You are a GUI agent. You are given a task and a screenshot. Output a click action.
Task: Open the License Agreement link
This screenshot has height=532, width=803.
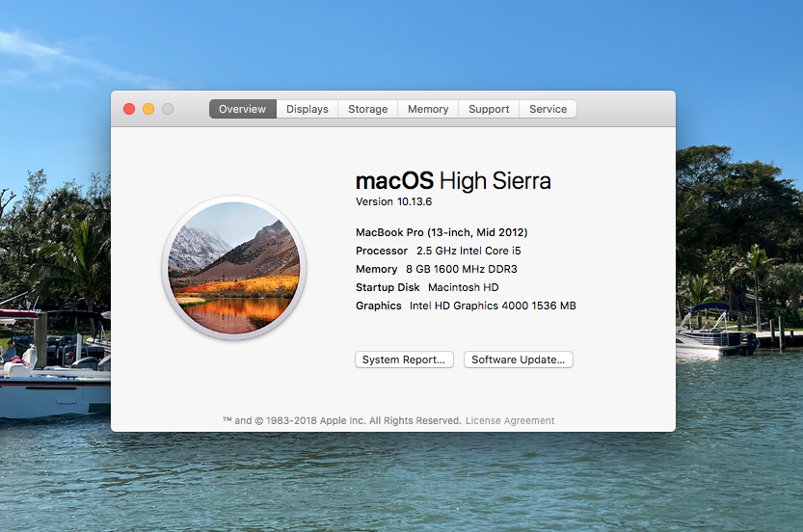[510, 420]
